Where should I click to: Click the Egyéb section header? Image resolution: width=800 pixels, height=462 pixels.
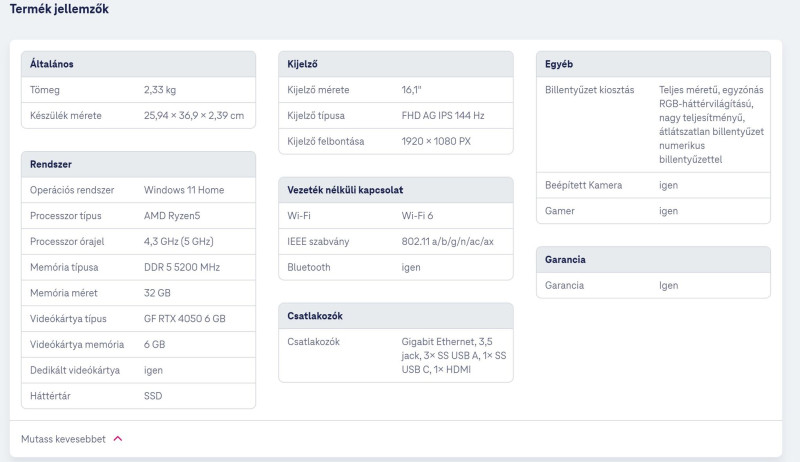(x=653, y=64)
